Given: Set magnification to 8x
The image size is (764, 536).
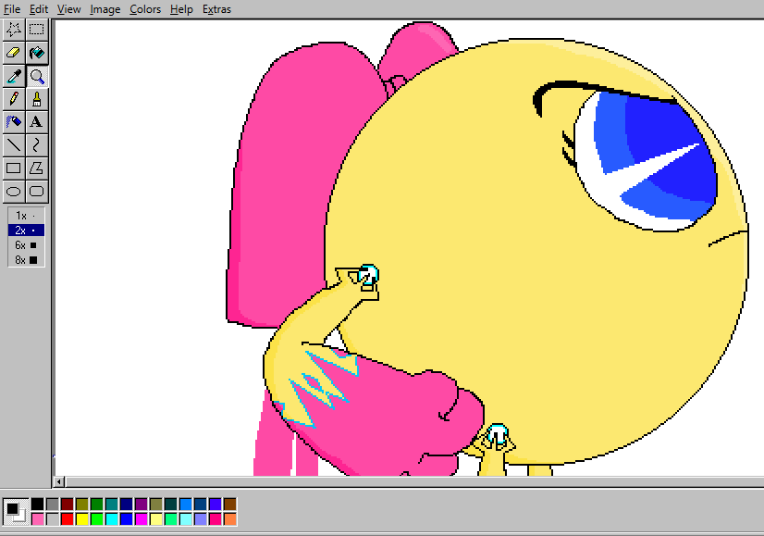Looking at the screenshot, I should 26,260.
